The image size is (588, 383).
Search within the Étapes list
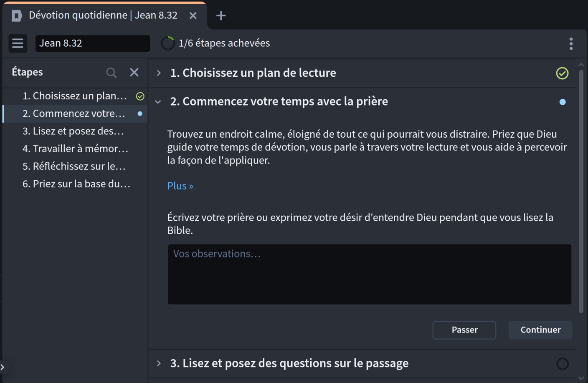pyautogui.click(x=111, y=72)
